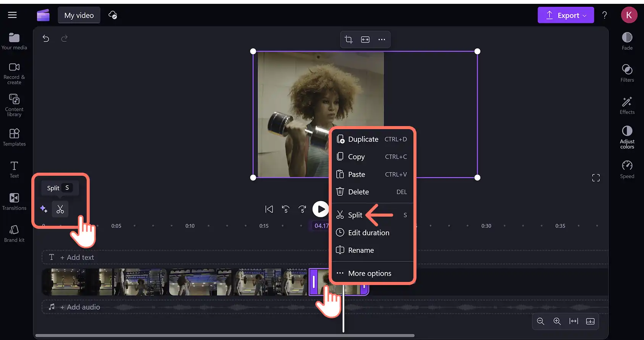Open the Text panel

(14, 170)
